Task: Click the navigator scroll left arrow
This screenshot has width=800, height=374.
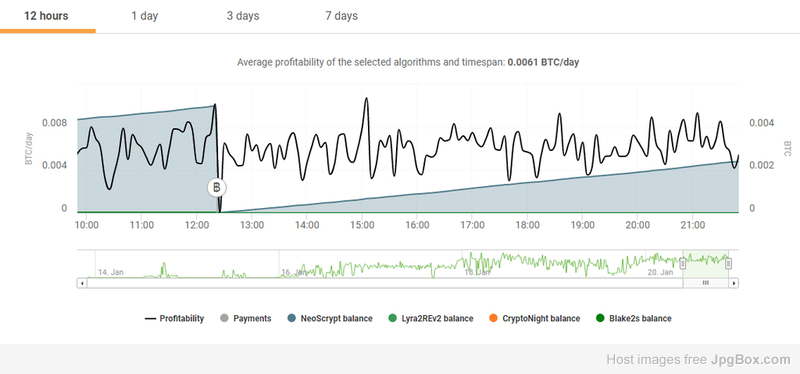Action: pos(82,283)
